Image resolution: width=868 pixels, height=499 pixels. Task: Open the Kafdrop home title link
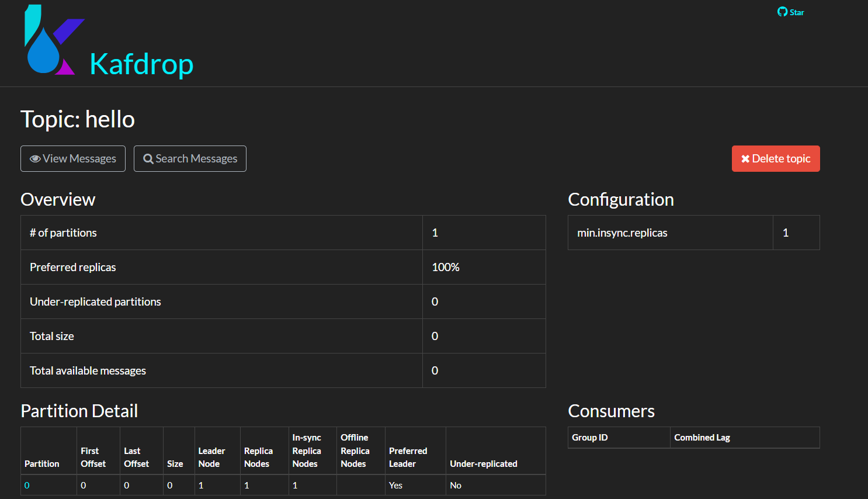[141, 64]
